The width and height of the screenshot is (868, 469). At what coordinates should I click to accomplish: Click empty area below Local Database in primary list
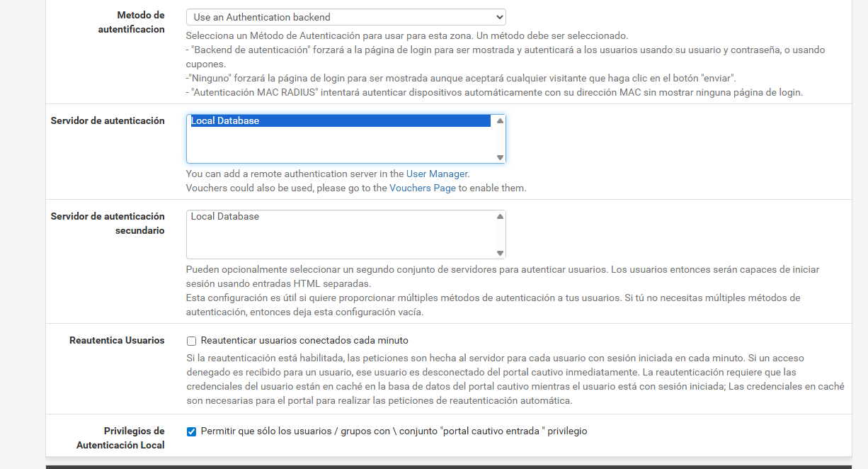[x=340, y=146]
